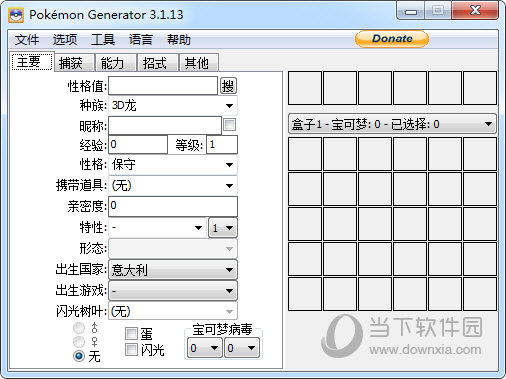Image resolution: width=506 pixels, height=379 pixels.
Task: Click the Pokémon Generator app icon in title bar
Action: point(16,15)
